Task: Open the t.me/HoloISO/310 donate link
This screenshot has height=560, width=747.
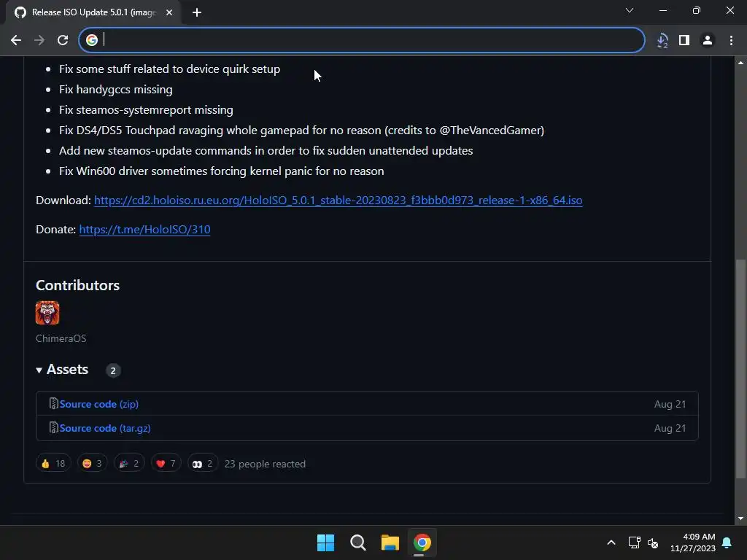Action: (144, 229)
